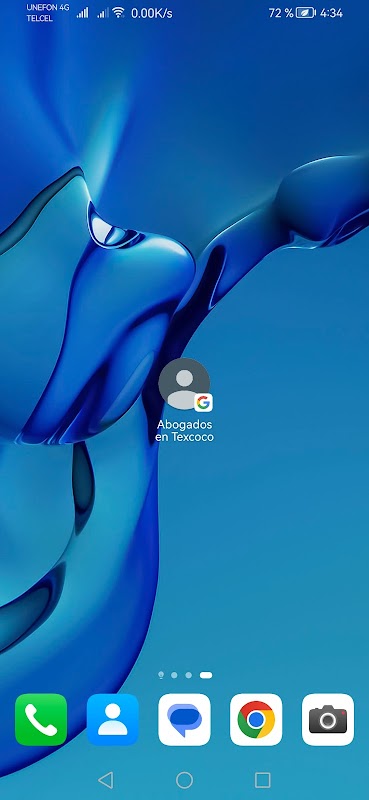Select the active last page indicator
The height and width of the screenshot is (800, 369).
point(206,675)
